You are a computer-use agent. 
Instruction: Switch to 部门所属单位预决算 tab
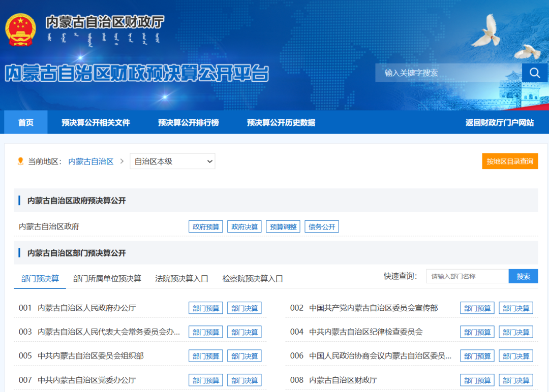[x=107, y=279]
